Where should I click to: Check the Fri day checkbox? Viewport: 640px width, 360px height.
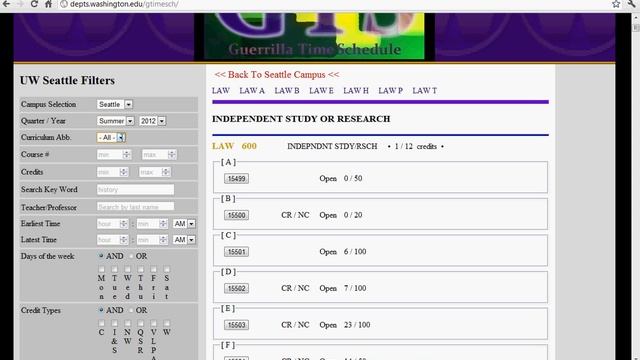point(153,269)
